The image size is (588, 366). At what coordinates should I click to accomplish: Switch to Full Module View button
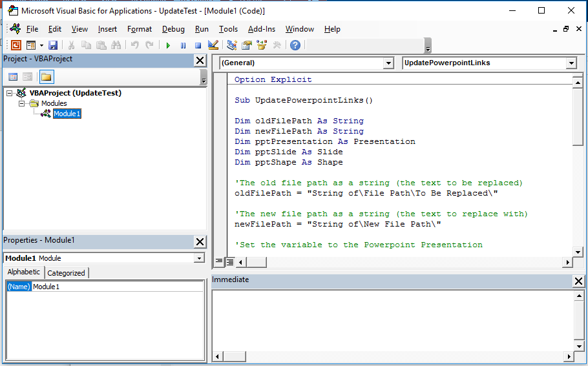click(x=229, y=262)
